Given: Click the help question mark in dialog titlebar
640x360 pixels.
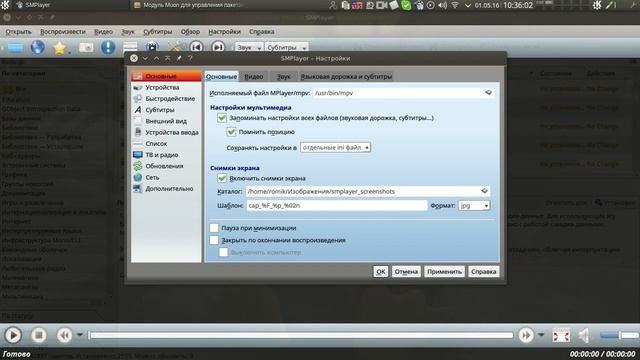Looking at the screenshot, I should pos(190,58).
